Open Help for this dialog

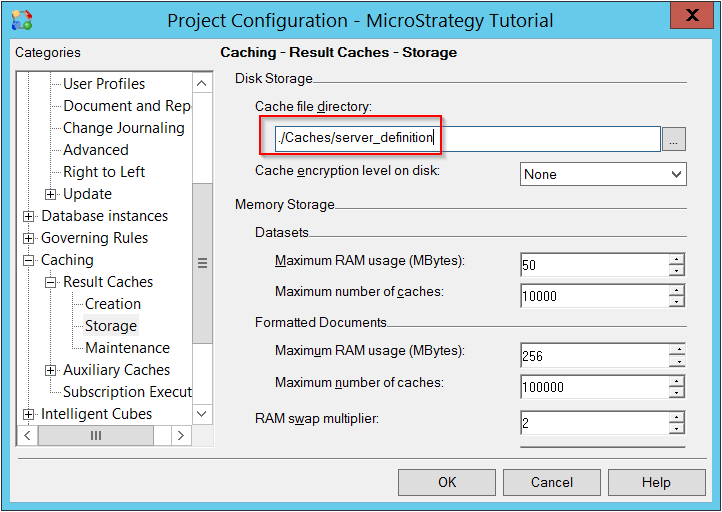tap(656, 482)
